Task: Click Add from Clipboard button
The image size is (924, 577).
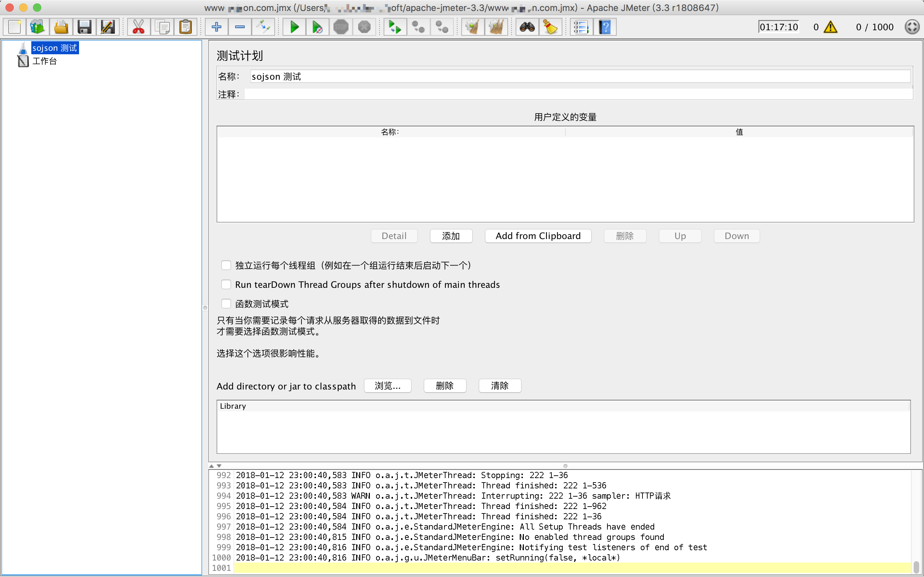Action: point(538,236)
